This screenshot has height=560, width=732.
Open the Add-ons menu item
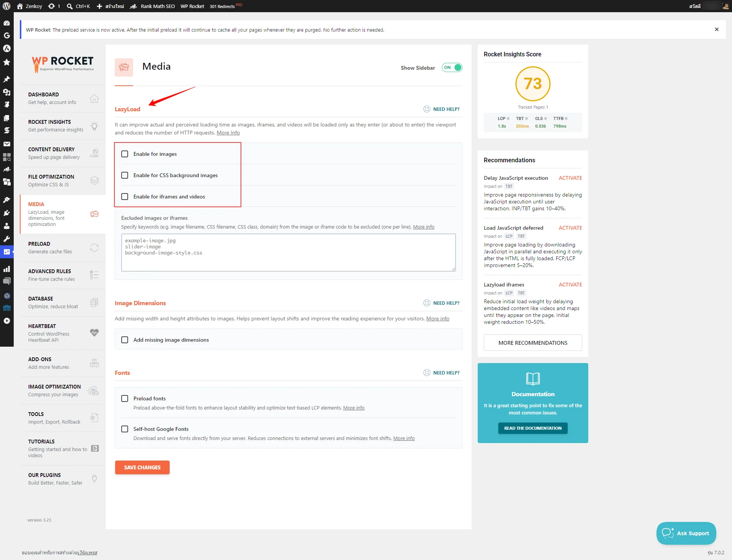[x=63, y=363]
